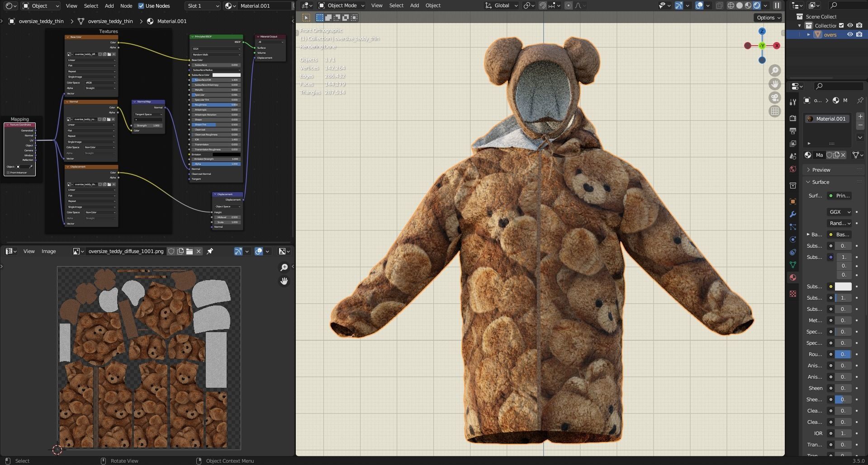The height and width of the screenshot is (465, 868).
Task: Pause the viewport render preview
Action: (x=777, y=5)
